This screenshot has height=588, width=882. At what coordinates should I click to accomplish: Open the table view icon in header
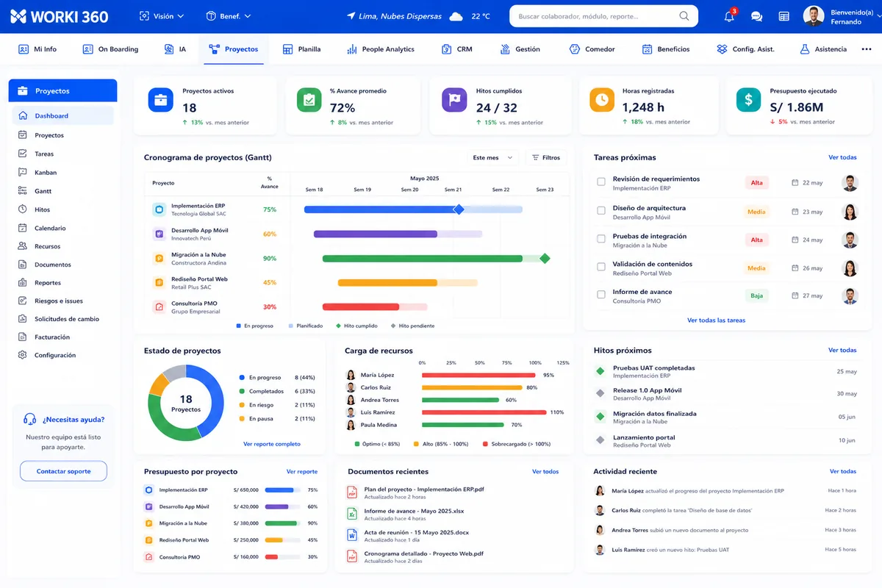784,16
